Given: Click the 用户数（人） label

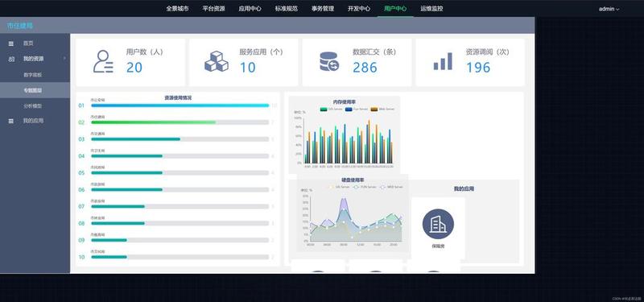Looking at the screenshot, I should 145,52.
